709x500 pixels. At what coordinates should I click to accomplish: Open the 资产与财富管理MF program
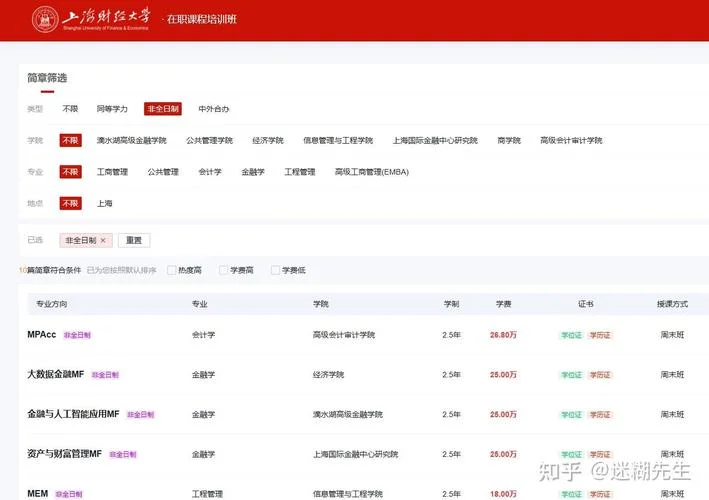click(65, 454)
